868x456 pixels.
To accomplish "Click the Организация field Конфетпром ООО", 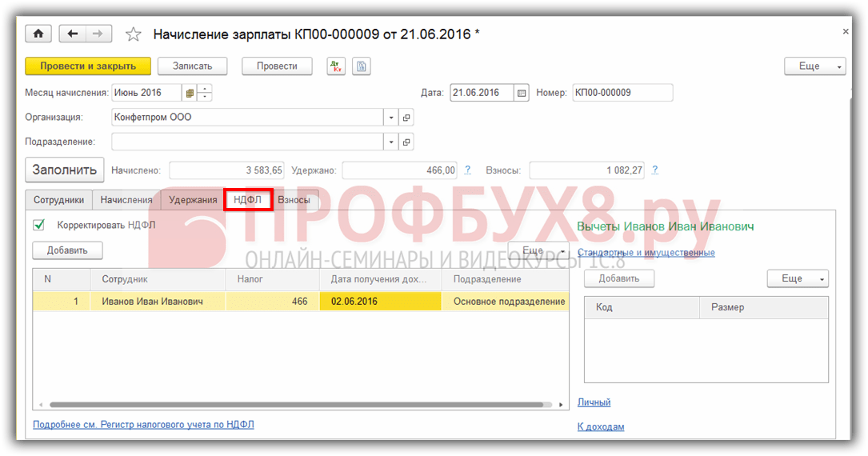I will (247, 118).
